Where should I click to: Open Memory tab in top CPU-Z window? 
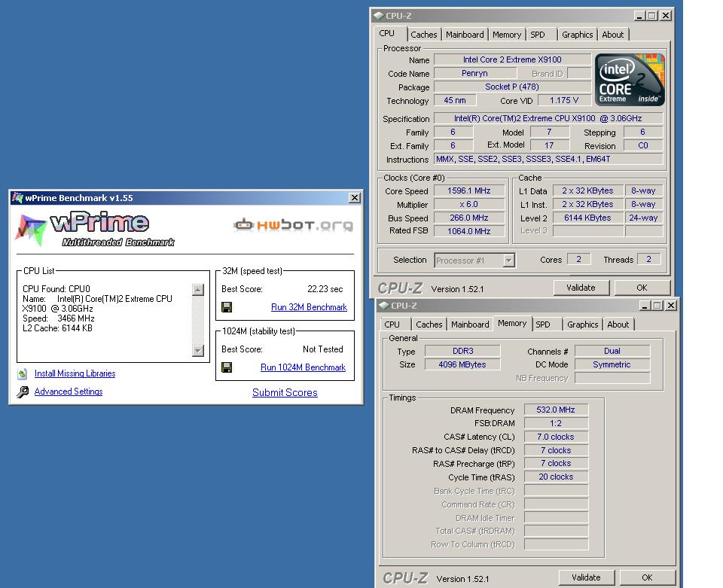507,35
